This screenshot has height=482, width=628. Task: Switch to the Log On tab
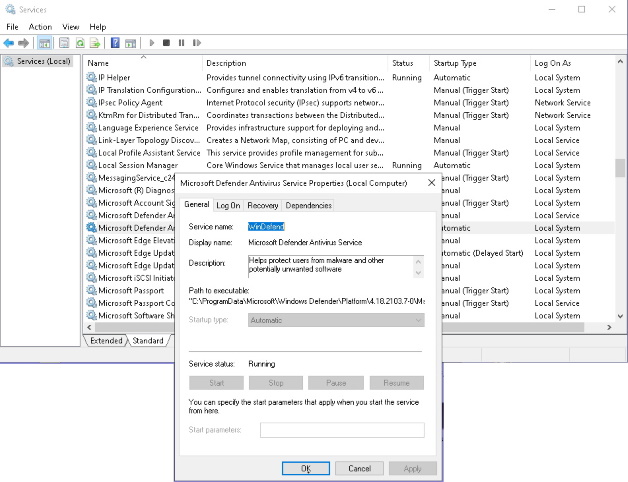[228, 205]
